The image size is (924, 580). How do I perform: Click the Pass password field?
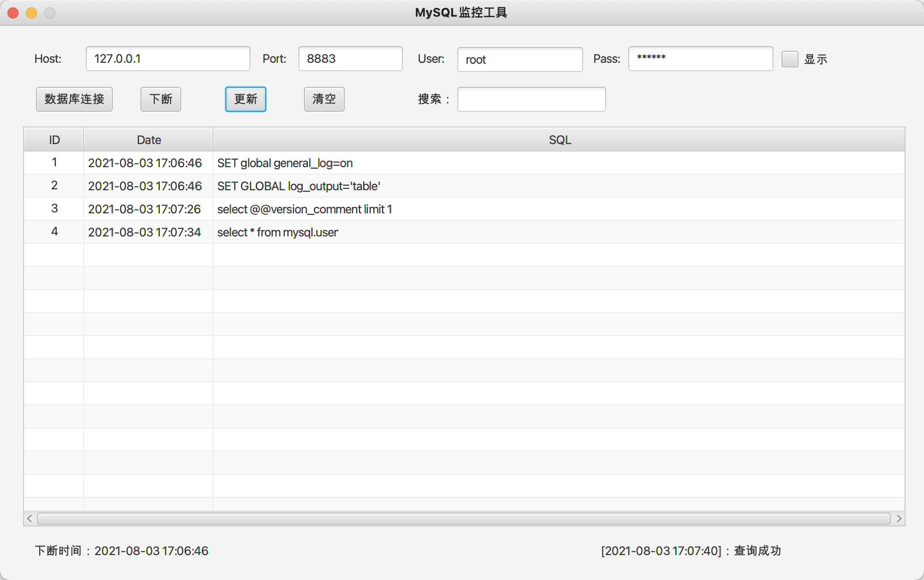coord(700,59)
